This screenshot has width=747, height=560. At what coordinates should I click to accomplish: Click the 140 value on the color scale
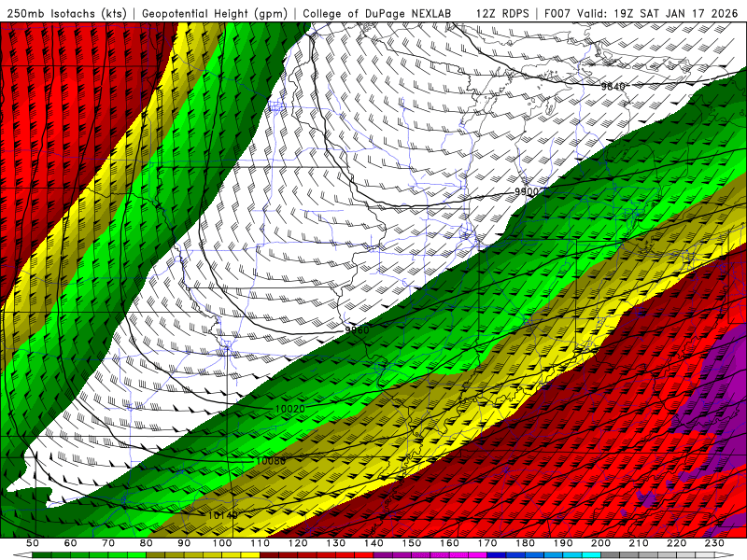coord(373,543)
